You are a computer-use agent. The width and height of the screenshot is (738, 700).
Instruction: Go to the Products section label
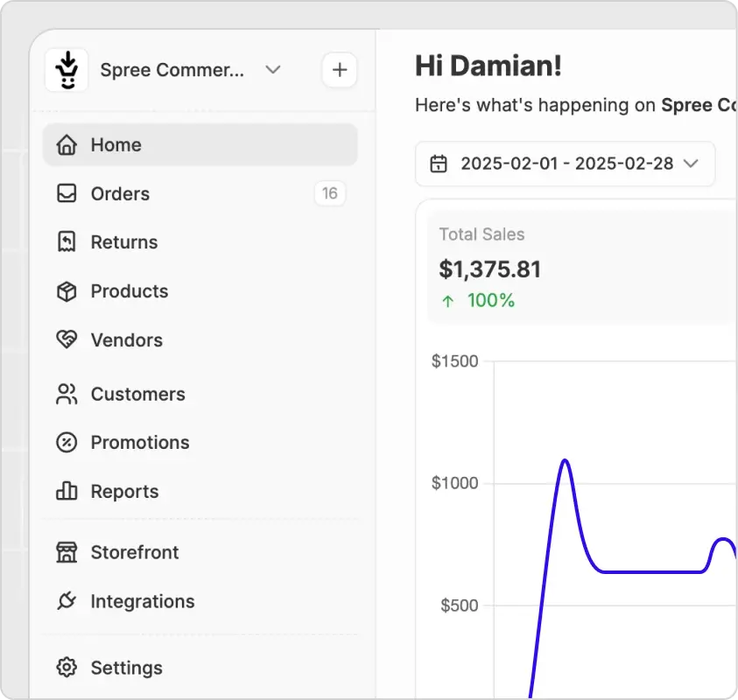click(130, 291)
